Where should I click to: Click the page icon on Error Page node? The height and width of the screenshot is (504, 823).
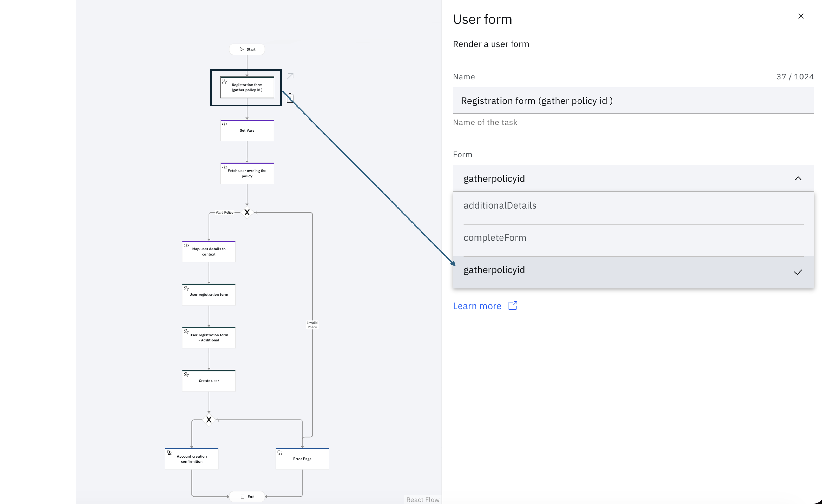280,453
